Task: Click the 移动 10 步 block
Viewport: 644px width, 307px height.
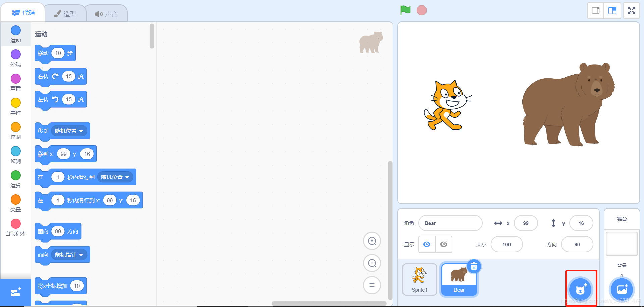Action: coord(55,53)
